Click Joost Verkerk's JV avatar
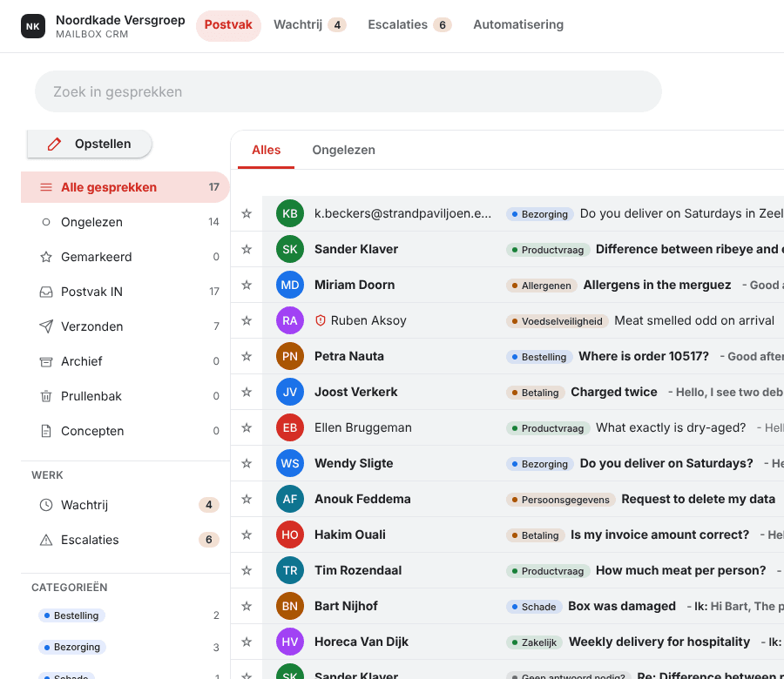Screen dimensions: 784x679 pos(290,393)
